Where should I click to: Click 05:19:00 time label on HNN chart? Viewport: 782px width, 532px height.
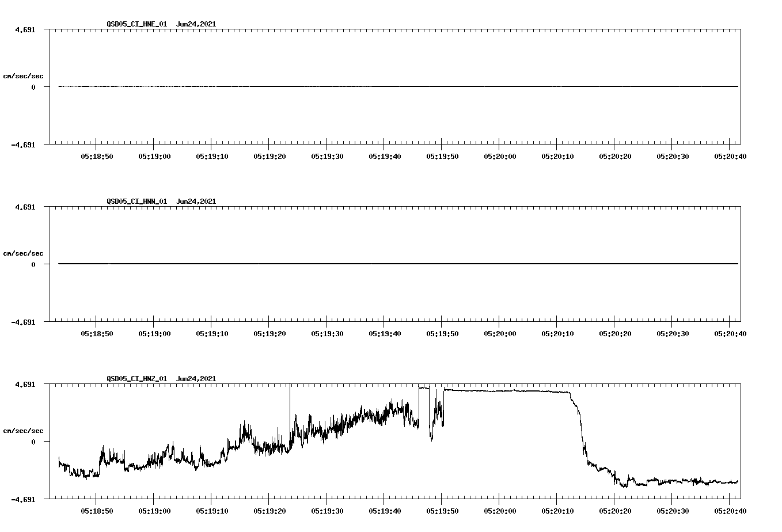tap(154, 333)
